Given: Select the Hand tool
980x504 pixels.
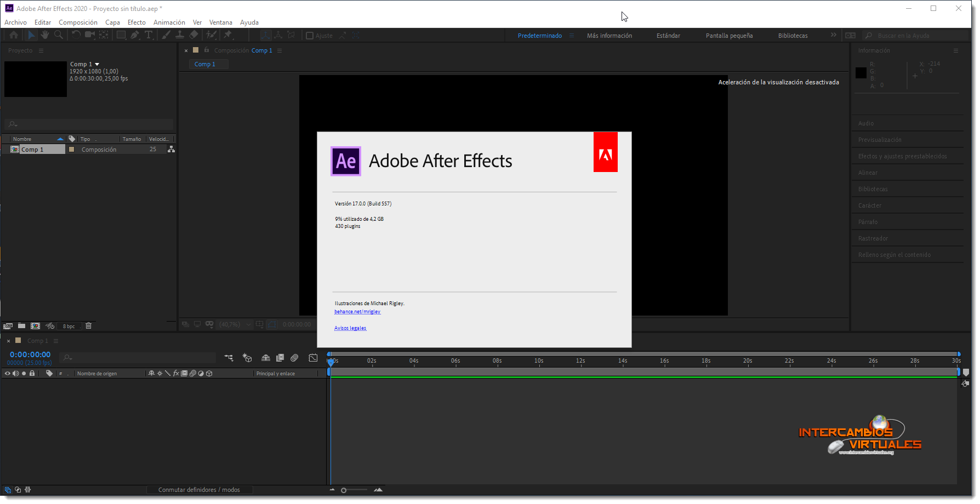Looking at the screenshot, I should (x=45, y=35).
